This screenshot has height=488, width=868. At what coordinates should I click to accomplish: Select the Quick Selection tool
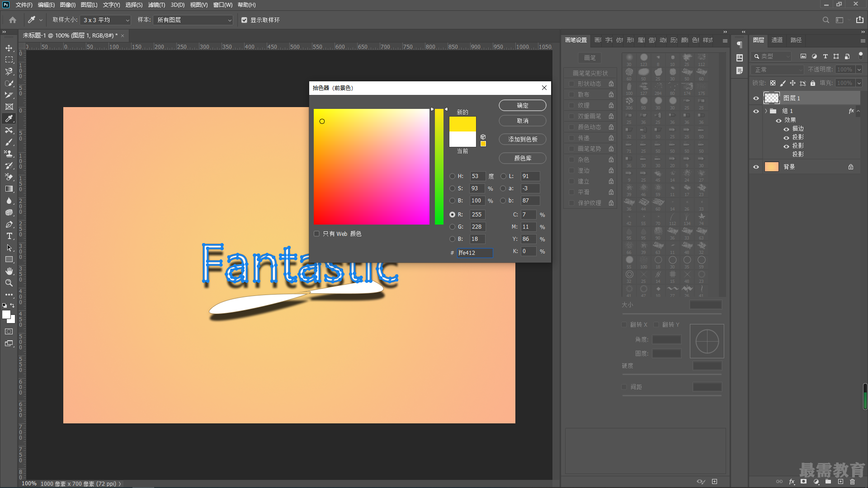[x=9, y=83]
